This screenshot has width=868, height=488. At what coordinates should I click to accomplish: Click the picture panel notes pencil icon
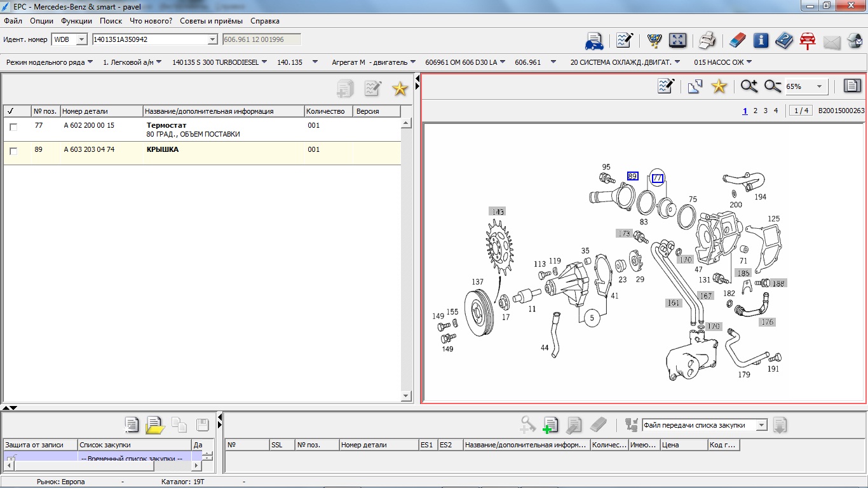tap(666, 86)
